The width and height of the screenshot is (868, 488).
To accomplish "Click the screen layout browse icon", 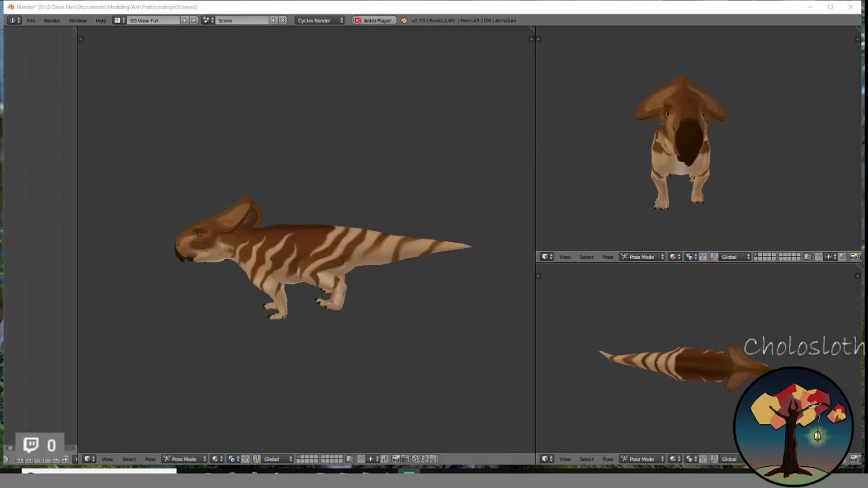I will 119,20.
